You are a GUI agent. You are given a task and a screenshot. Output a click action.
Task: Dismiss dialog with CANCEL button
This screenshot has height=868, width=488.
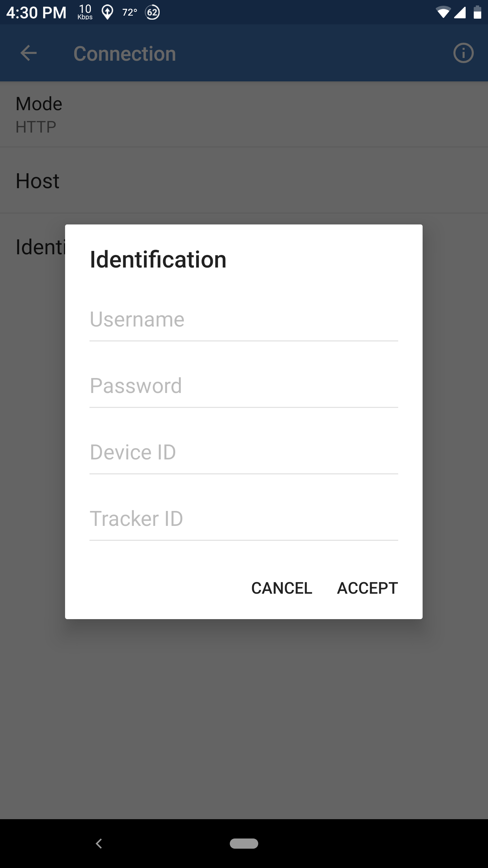point(282,588)
